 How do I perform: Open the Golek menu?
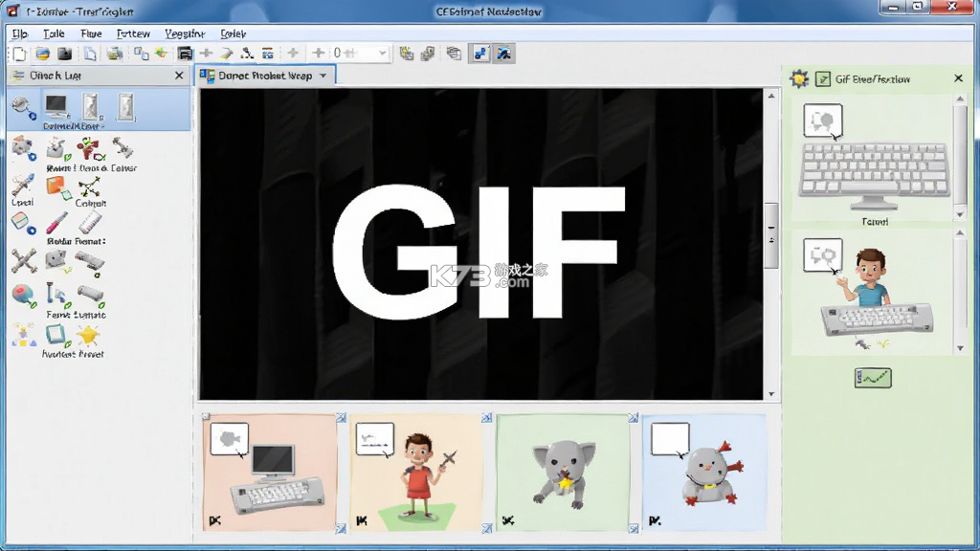(x=234, y=33)
